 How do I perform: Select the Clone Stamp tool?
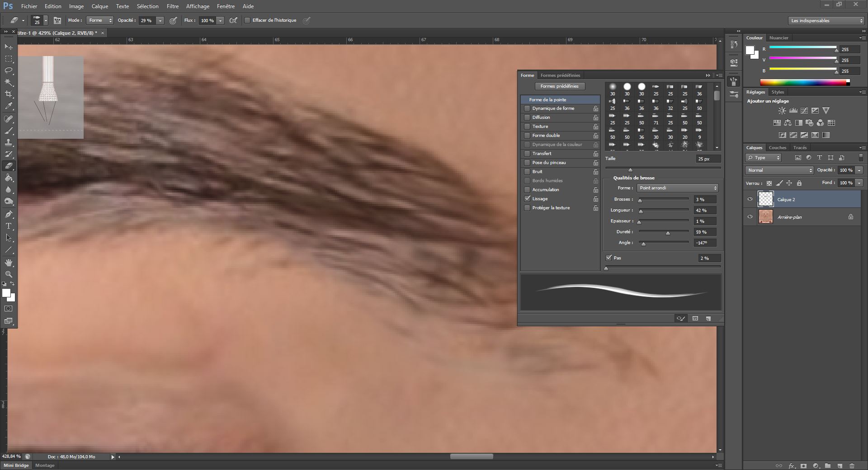click(9, 142)
